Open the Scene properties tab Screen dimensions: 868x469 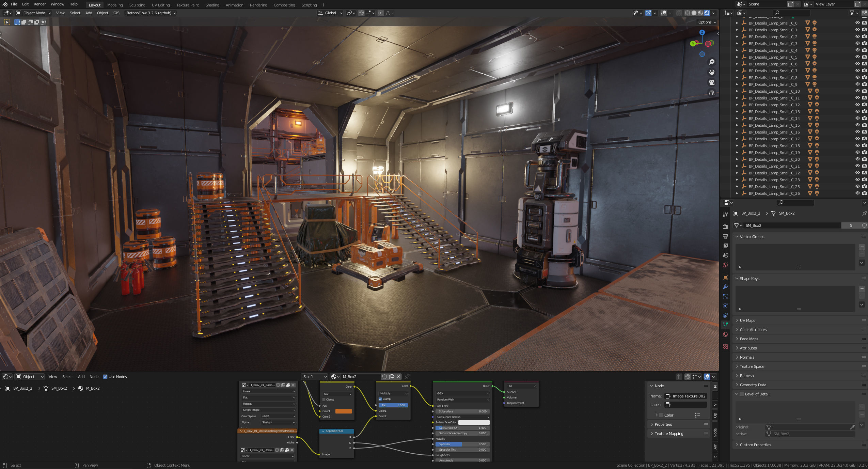pos(725,255)
